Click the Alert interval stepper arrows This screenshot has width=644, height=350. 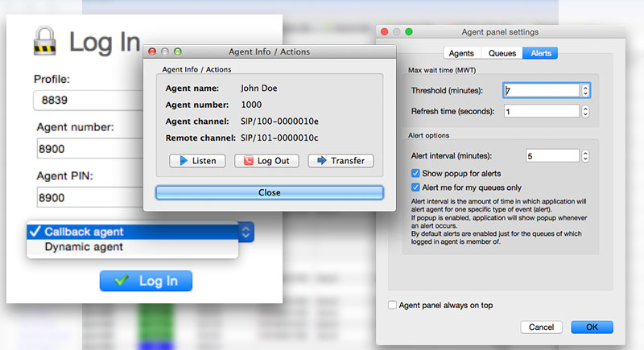(585, 155)
